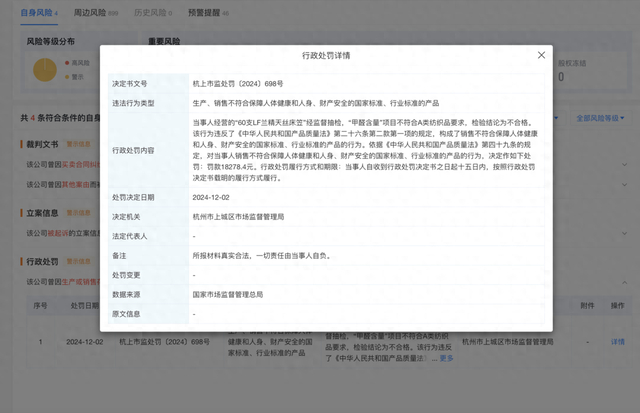Sort by the 处罚日期 column header
The image size is (640, 413).
coord(82,306)
